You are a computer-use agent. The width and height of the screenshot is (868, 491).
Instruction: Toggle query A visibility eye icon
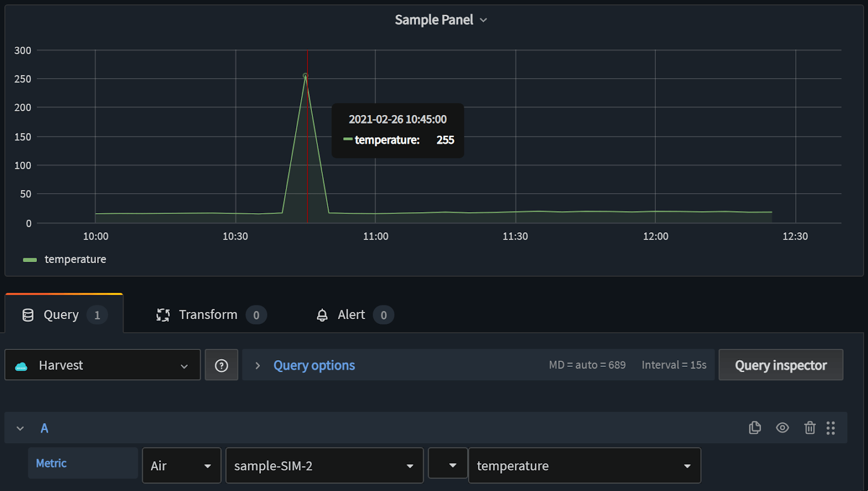(x=782, y=428)
